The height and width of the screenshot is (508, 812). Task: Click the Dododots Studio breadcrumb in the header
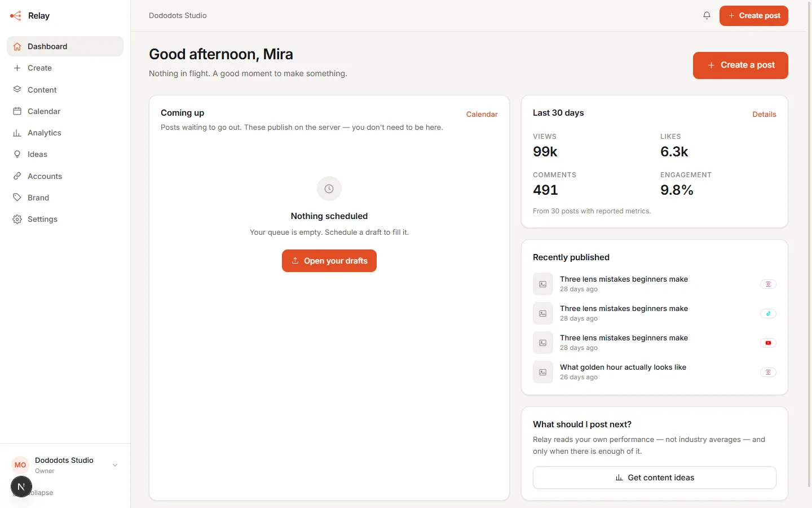pos(178,16)
